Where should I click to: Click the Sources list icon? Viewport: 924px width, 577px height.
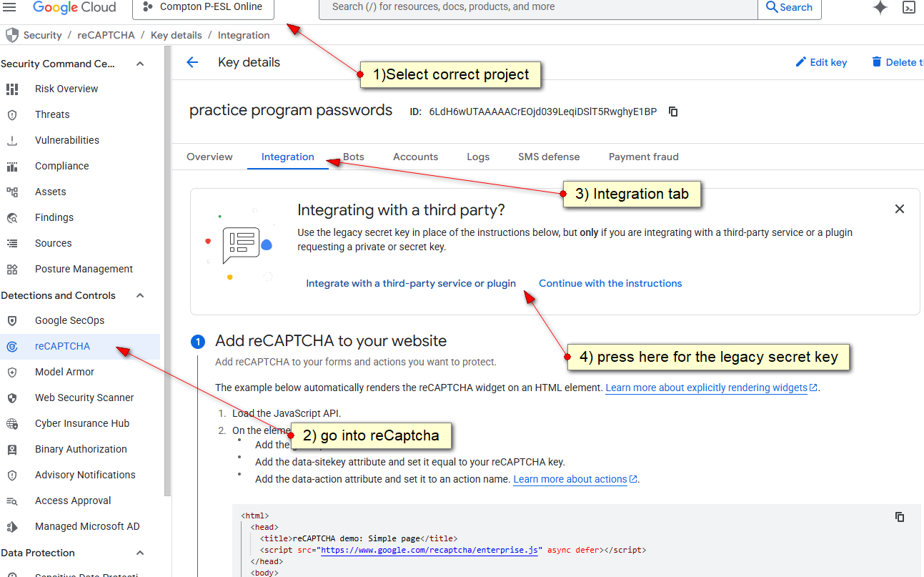(x=12, y=243)
